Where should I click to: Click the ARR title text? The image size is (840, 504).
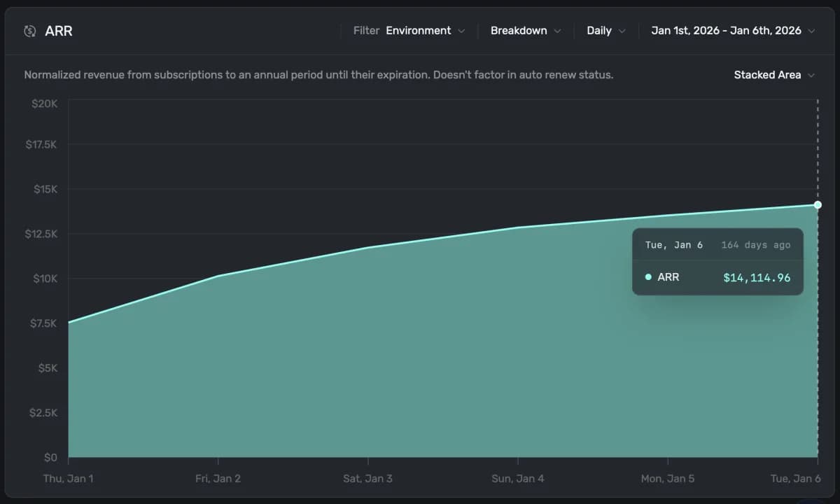tap(59, 31)
